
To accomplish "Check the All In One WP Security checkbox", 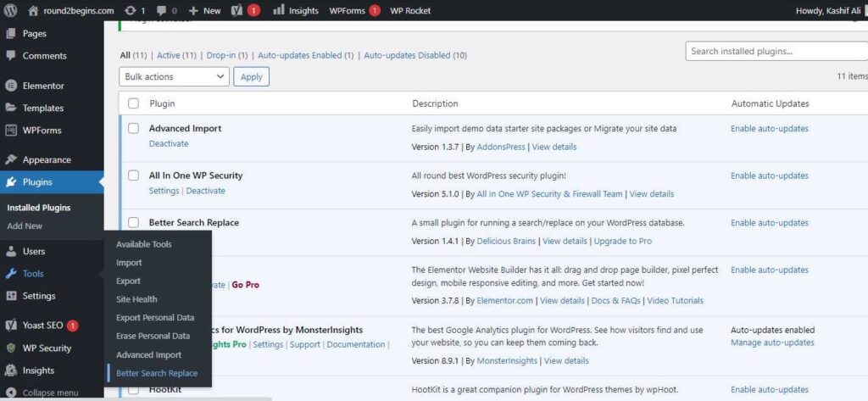I will pyautogui.click(x=133, y=175).
